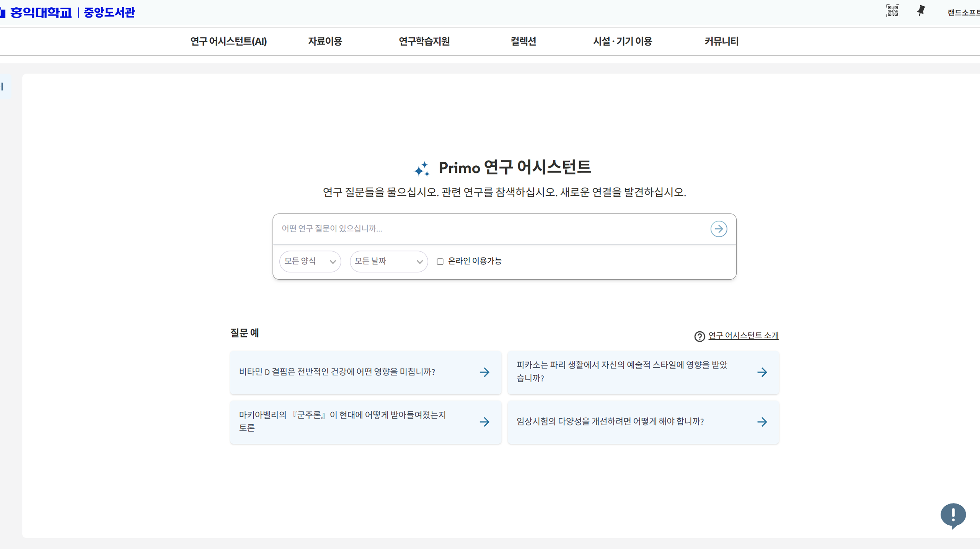Image resolution: width=980 pixels, height=554 pixels.
Task: Click arrow on Machiavelli 군주론 question card
Action: point(484,422)
